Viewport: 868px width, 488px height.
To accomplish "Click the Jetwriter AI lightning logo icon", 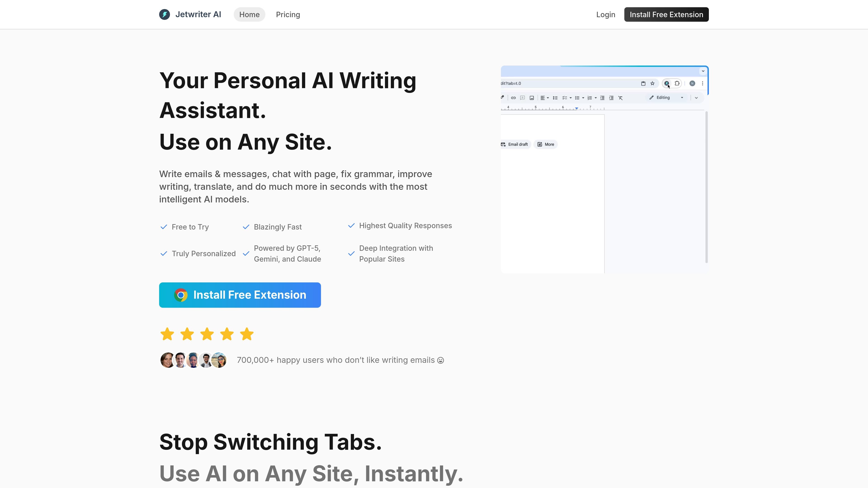I will click(x=164, y=14).
